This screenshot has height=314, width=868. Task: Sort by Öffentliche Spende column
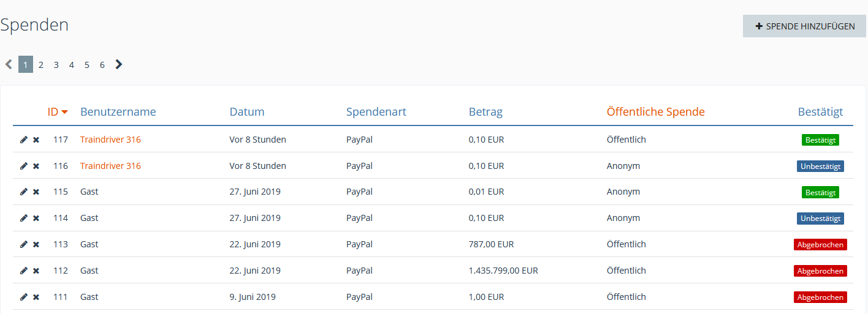656,112
